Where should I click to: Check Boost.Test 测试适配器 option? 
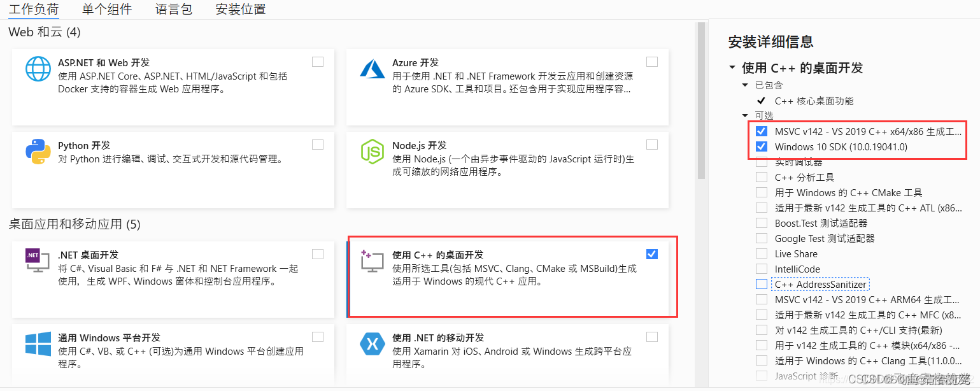[x=761, y=223]
